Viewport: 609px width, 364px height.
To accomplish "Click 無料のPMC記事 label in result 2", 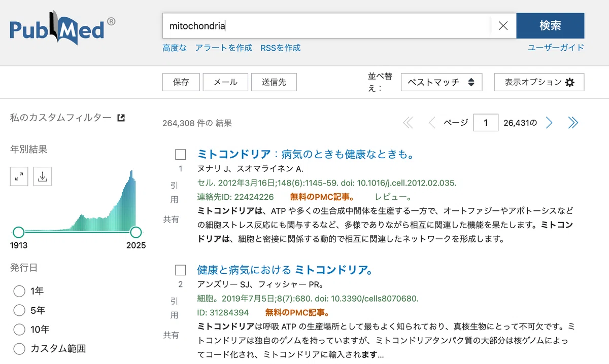I will coord(297,312).
